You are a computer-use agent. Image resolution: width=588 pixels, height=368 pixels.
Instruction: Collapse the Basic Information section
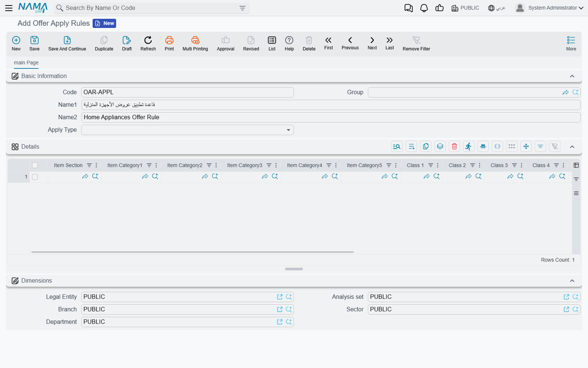tap(572, 76)
